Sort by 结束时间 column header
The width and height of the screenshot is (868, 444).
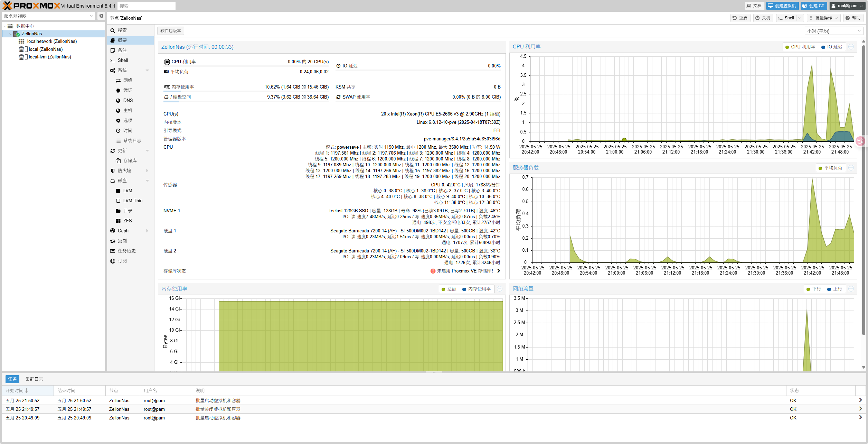(x=79, y=391)
